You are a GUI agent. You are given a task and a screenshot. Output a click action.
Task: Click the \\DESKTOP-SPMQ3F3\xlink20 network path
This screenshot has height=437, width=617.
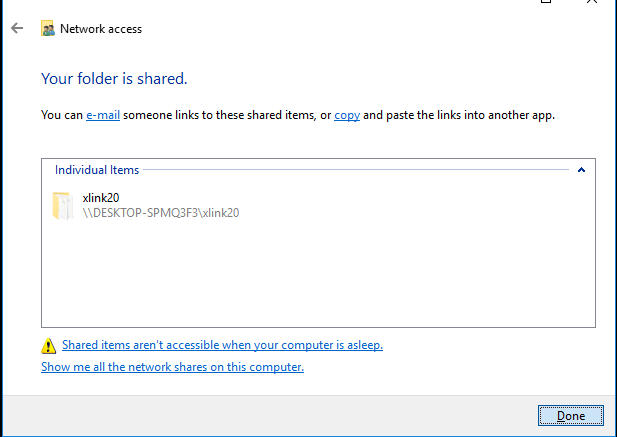point(161,213)
